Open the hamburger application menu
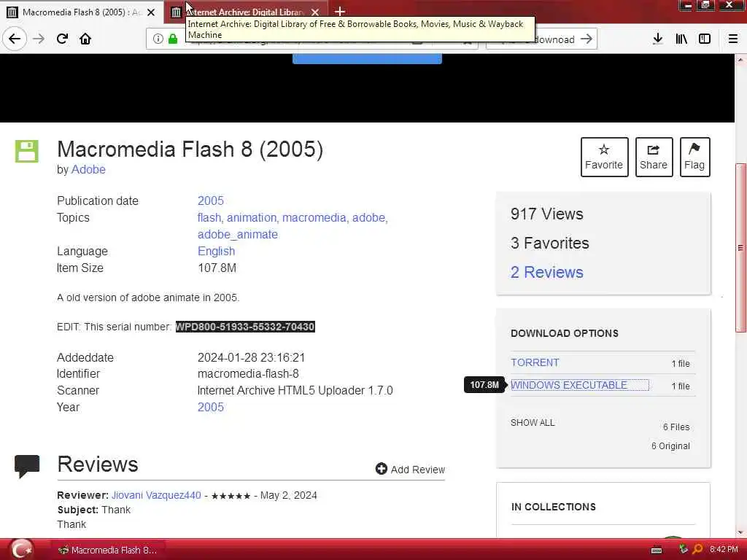This screenshot has height=560, width=747. [x=733, y=39]
